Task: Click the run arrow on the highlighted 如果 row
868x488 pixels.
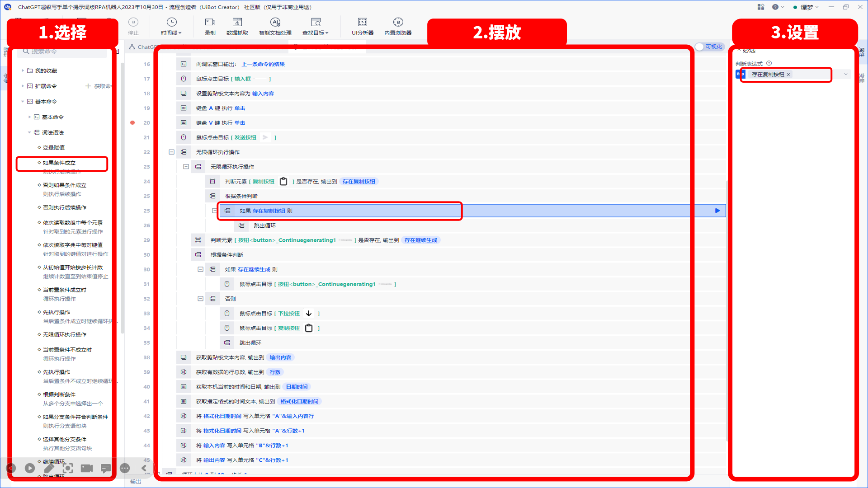Action: 717,211
